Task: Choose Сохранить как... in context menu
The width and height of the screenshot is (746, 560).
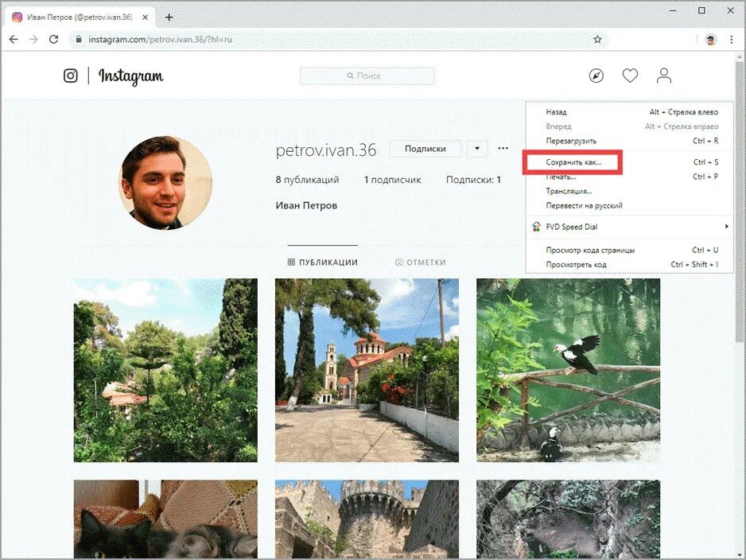Action: 629,162
